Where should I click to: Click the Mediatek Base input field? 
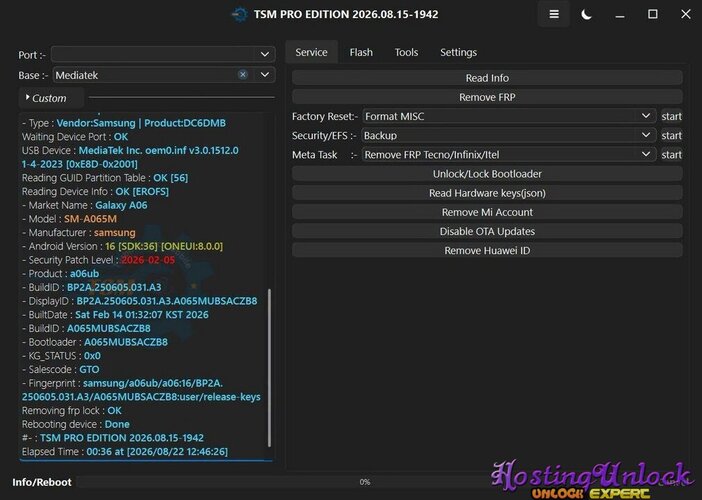pos(146,75)
